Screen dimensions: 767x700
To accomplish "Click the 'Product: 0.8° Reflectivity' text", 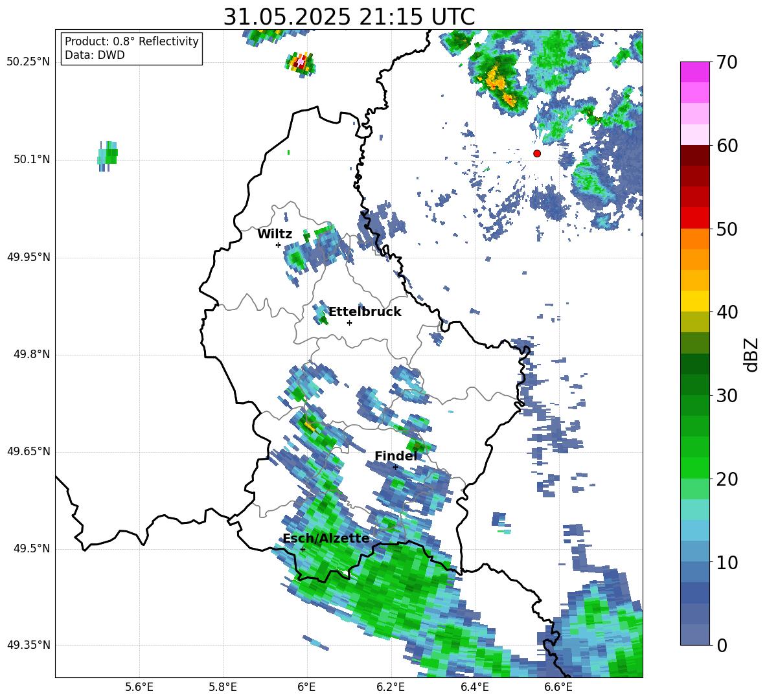I will (x=132, y=41).
